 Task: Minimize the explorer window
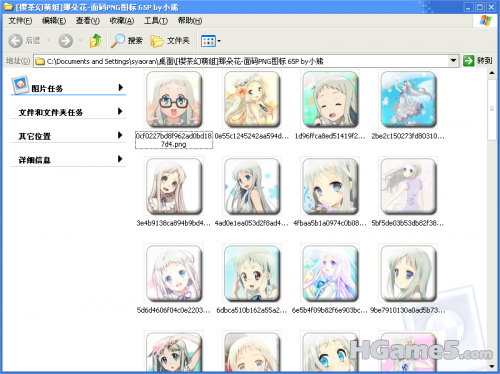pos(469,7)
